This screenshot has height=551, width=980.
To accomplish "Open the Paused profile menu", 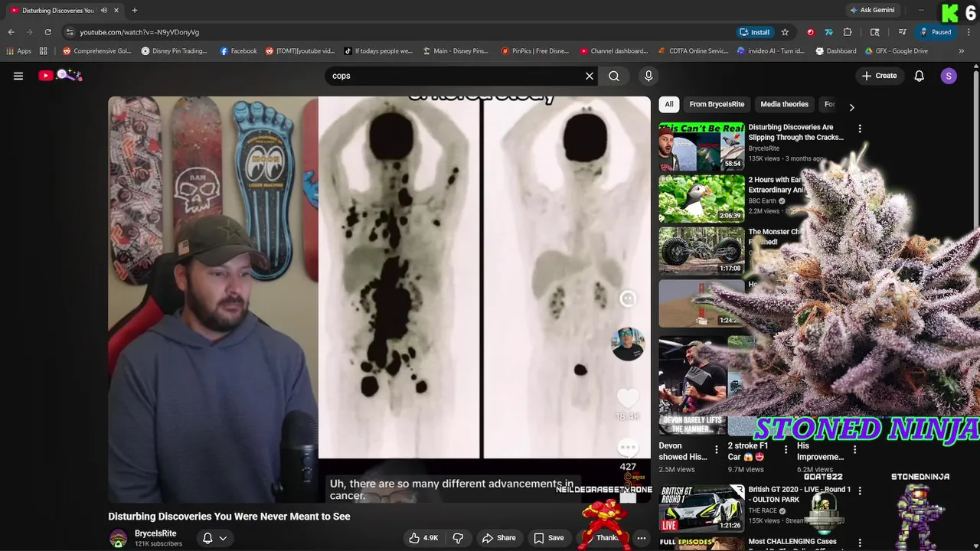I will [x=936, y=32].
